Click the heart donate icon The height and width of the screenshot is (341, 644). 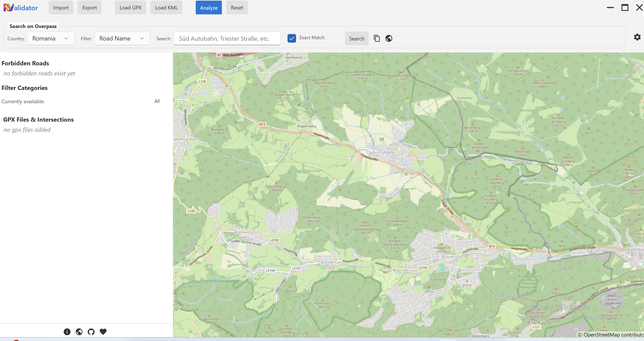[103, 332]
